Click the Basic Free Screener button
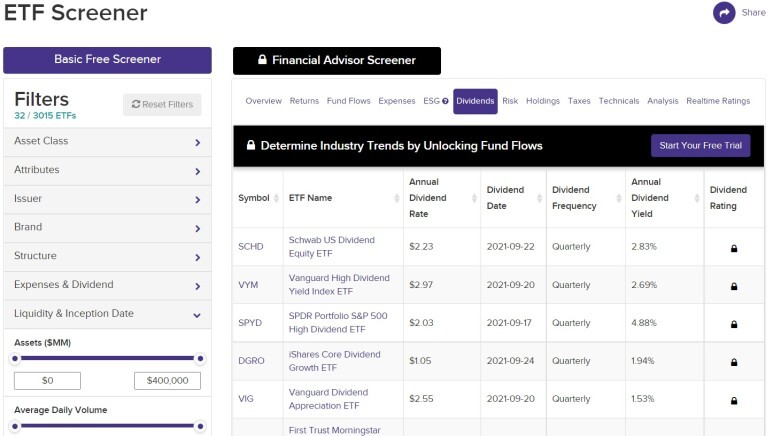The image size is (773, 436). pyautogui.click(x=107, y=60)
